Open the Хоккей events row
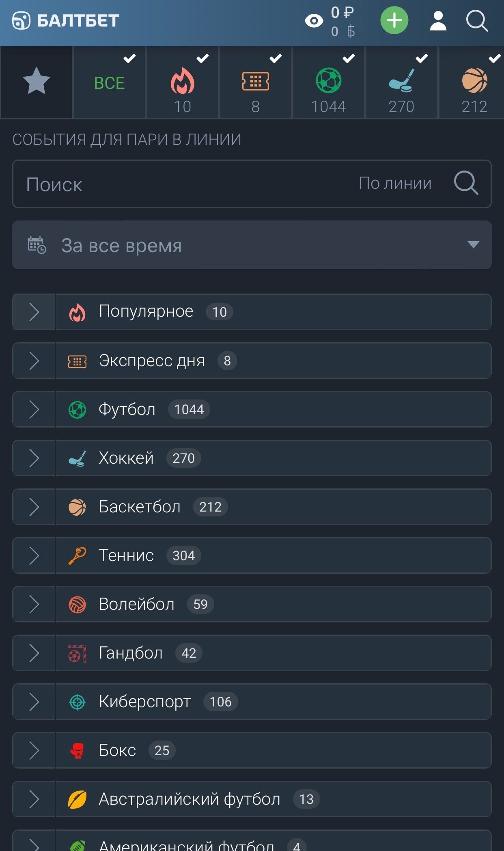504x851 pixels. click(273, 458)
